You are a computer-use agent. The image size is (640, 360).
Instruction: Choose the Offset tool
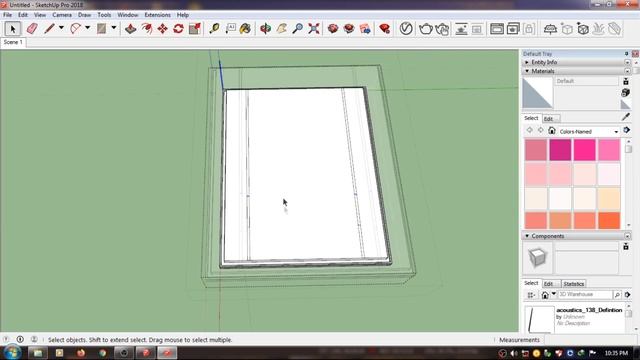tap(147, 29)
